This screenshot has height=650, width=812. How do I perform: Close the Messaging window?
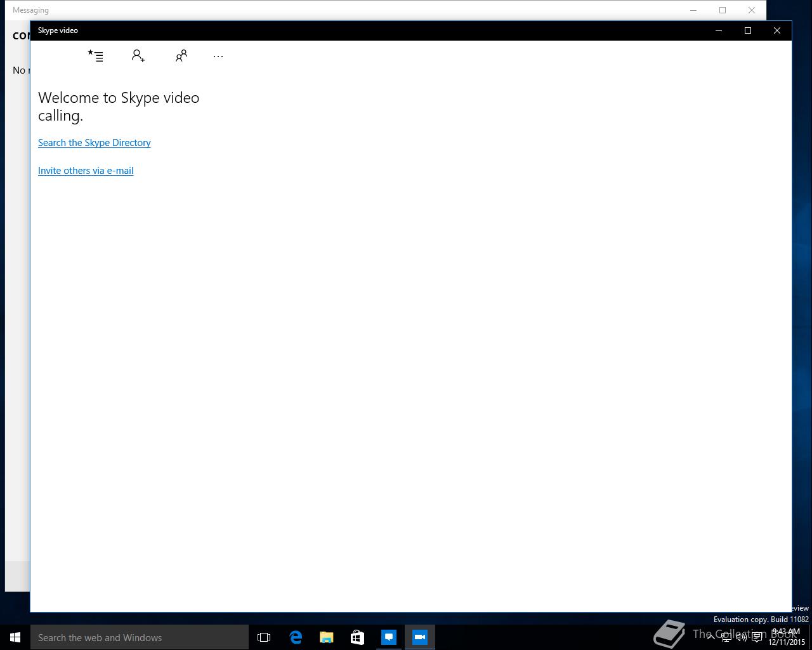click(752, 10)
